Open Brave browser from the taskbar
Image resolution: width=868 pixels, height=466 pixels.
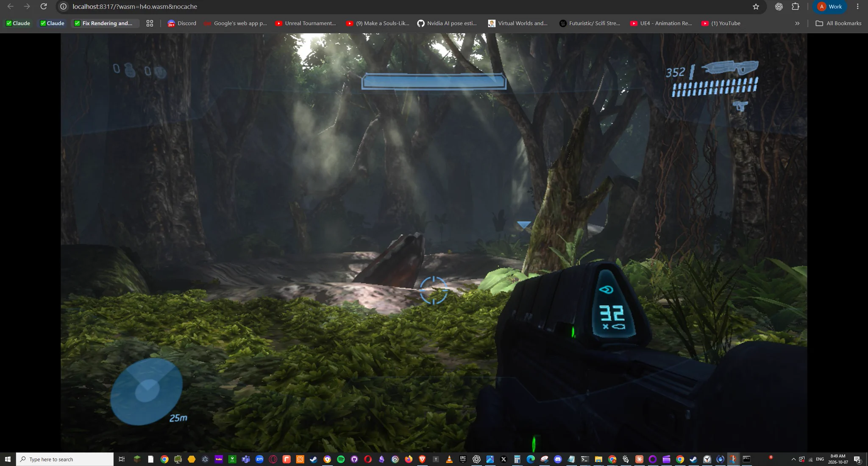pyautogui.click(x=422, y=459)
